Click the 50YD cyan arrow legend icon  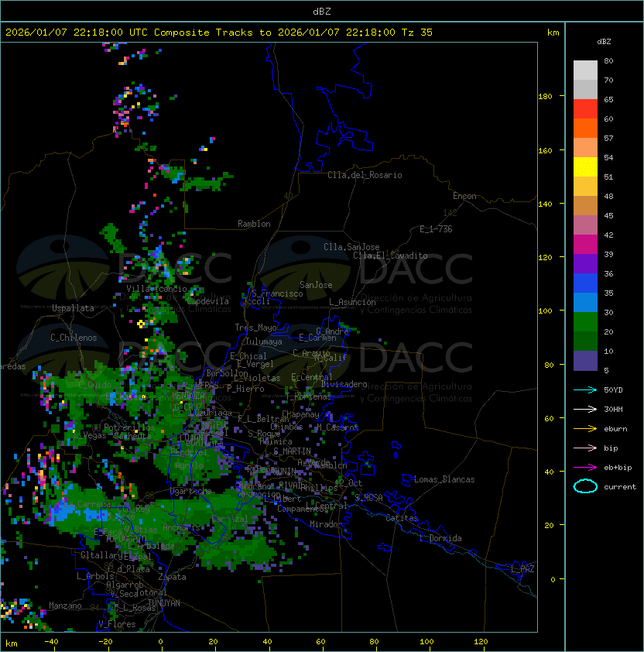tap(585, 389)
